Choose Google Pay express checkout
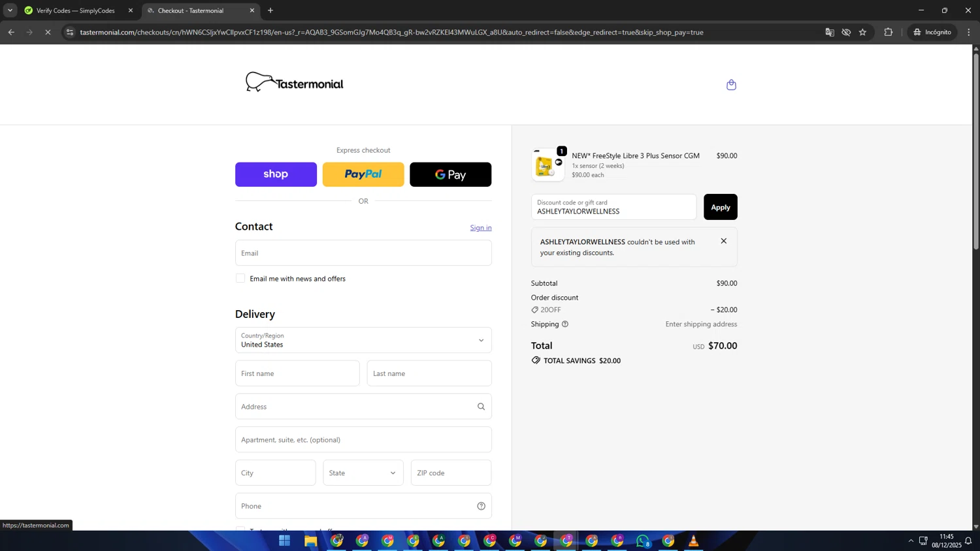This screenshot has width=980, height=551. pos(450,174)
